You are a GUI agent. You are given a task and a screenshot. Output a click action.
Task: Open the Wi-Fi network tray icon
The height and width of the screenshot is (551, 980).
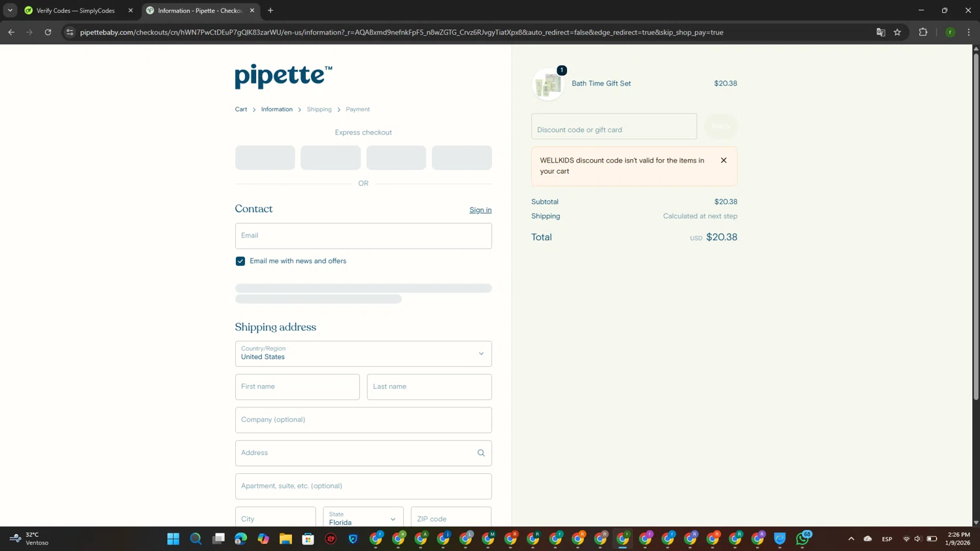tap(906, 539)
